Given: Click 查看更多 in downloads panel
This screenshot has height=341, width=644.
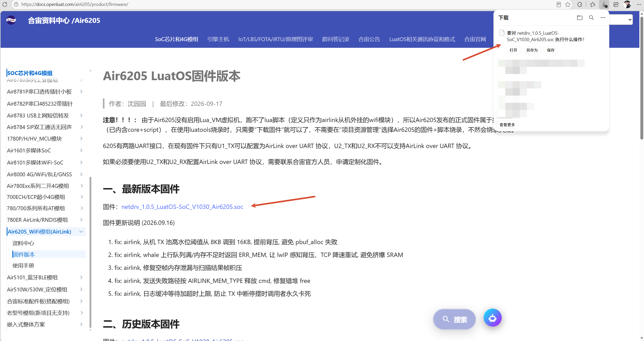Looking at the screenshot, I should click(507, 125).
